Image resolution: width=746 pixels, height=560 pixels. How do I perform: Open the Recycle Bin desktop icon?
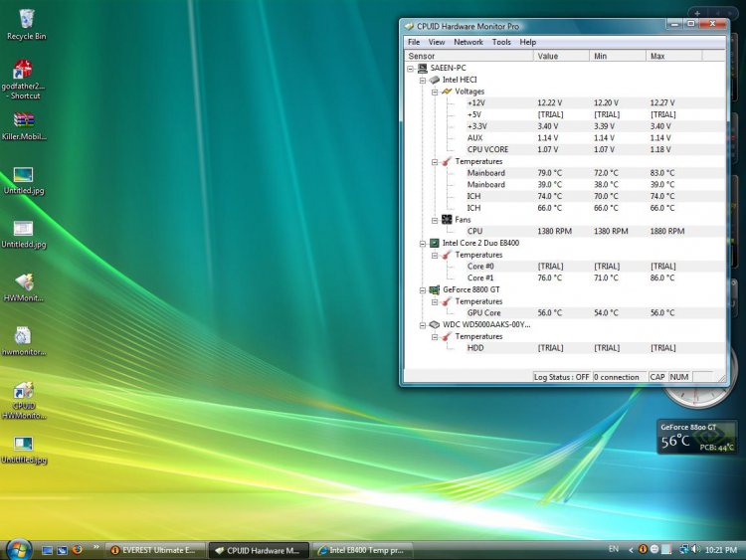(27, 25)
